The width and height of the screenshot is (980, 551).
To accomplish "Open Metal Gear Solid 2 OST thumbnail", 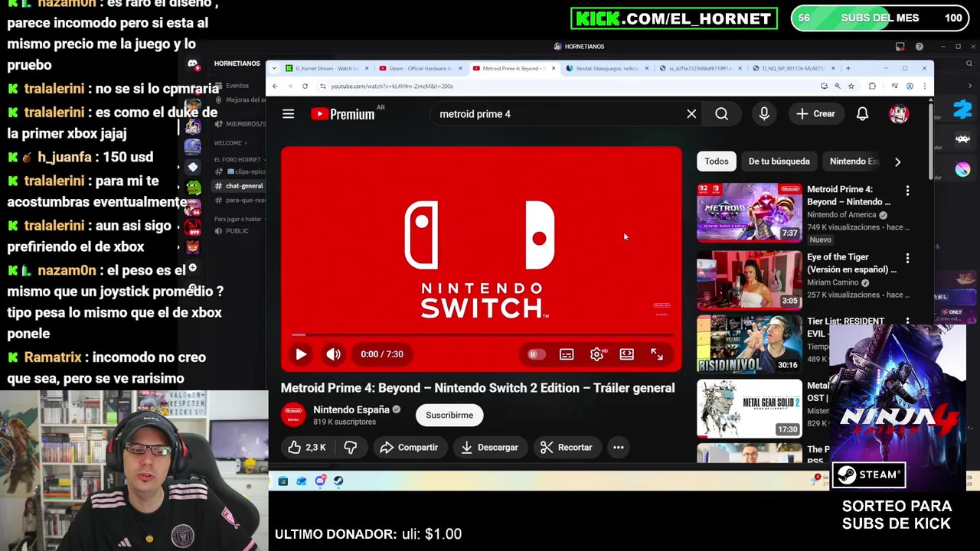I will click(750, 409).
